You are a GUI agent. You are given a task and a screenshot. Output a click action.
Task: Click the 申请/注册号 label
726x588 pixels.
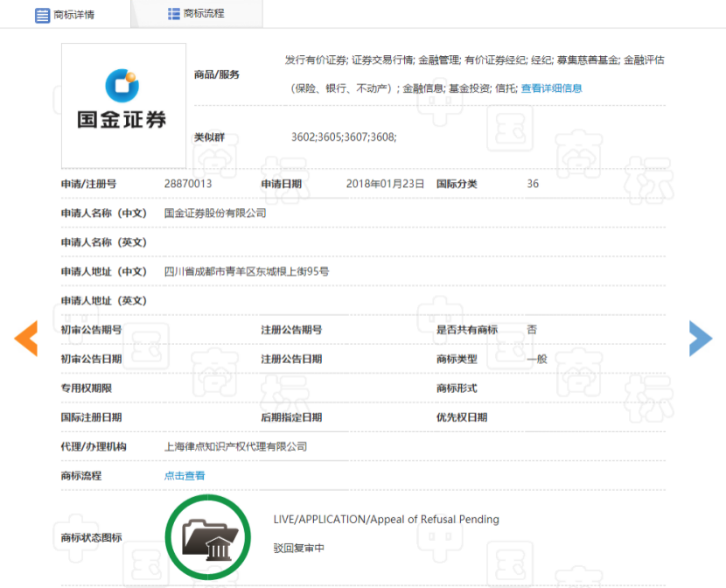pos(89,184)
